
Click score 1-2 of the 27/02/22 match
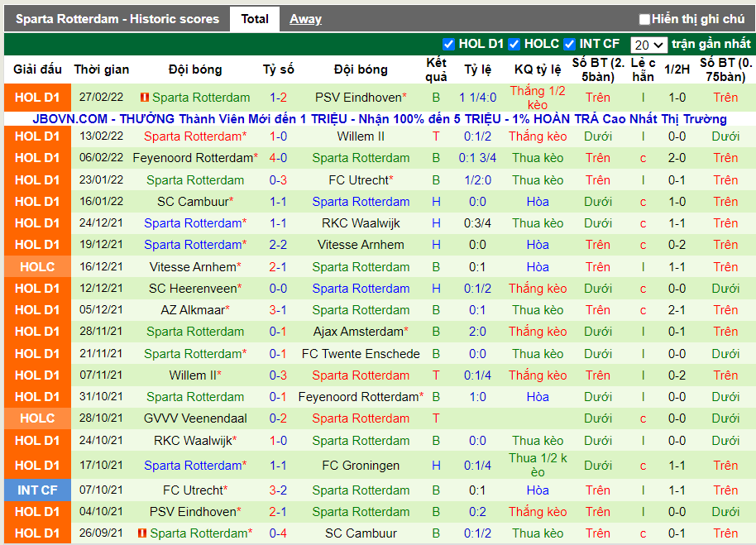278,98
